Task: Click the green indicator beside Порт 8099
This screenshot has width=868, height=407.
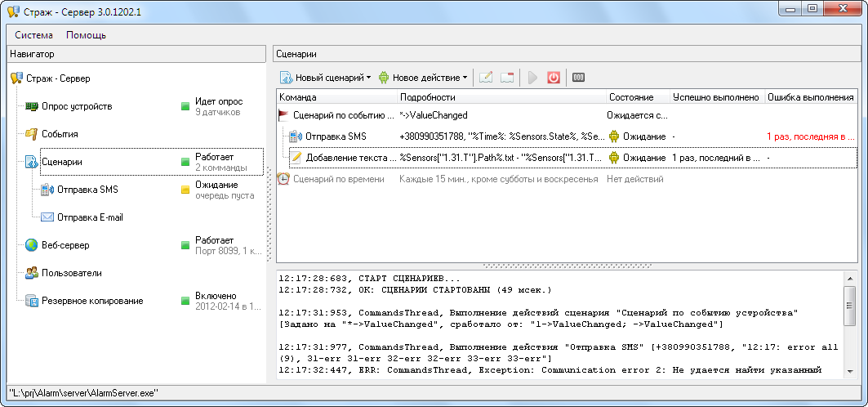Action: [x=185, y=244]
